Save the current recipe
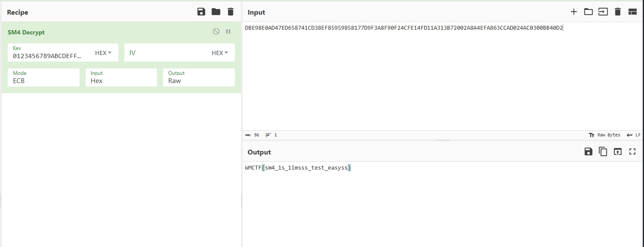Viewport: 644px width, 247px height. click(x=201, y=12)
